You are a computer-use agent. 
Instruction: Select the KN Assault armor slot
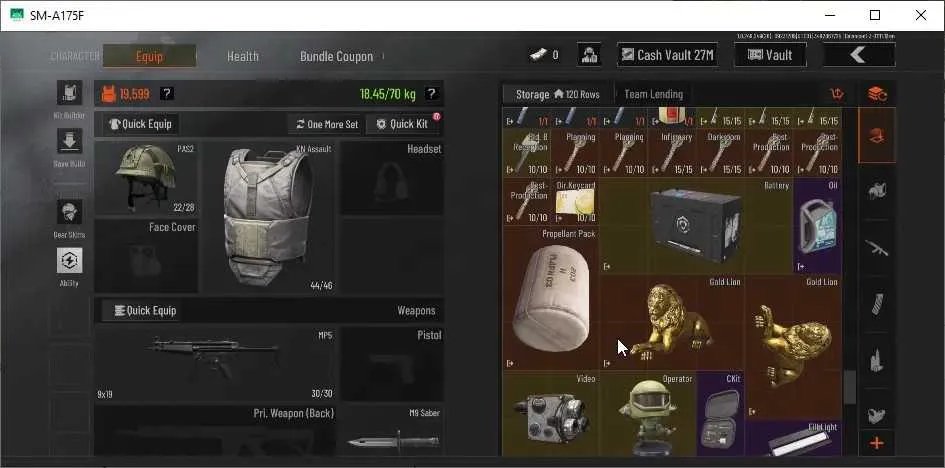coord(269,217)
